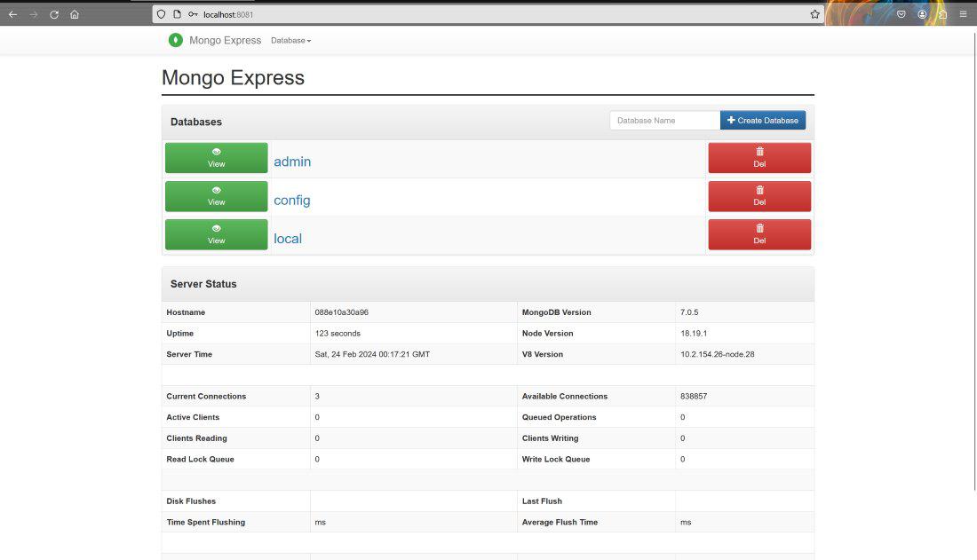This screenshot has width=977, height=560.
Task: Click the green Mongo Express leaf logo
Action: coord(176,40)
